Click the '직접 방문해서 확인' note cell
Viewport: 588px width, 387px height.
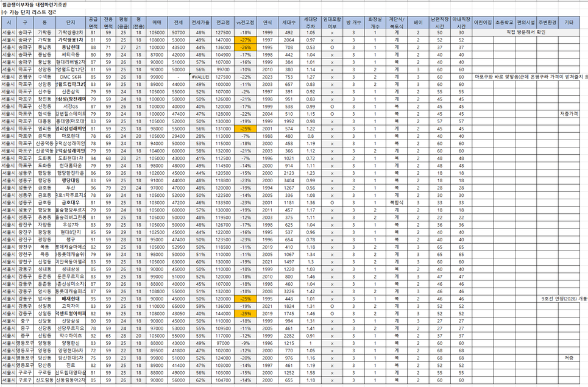coord(526,33)
